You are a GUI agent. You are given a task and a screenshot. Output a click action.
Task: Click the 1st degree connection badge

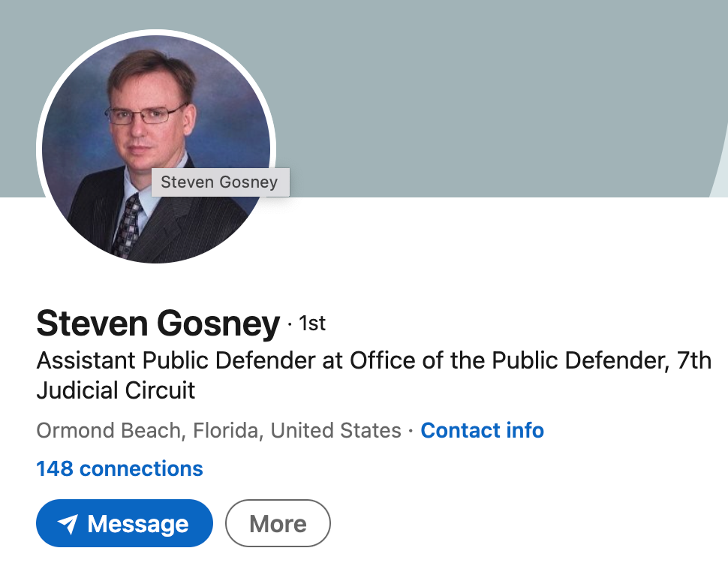[312, 324]
